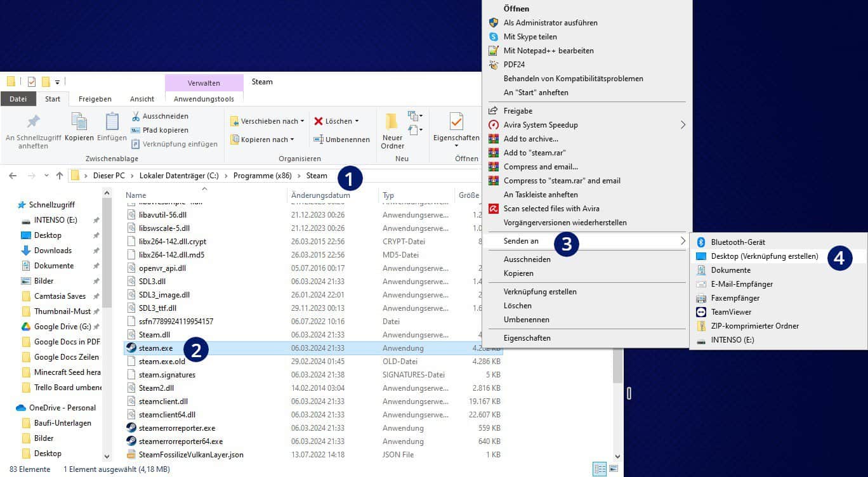Viewport: 868px width, 477px height.
Task: Open the Datei tab
Action: (x=18, y=99)
